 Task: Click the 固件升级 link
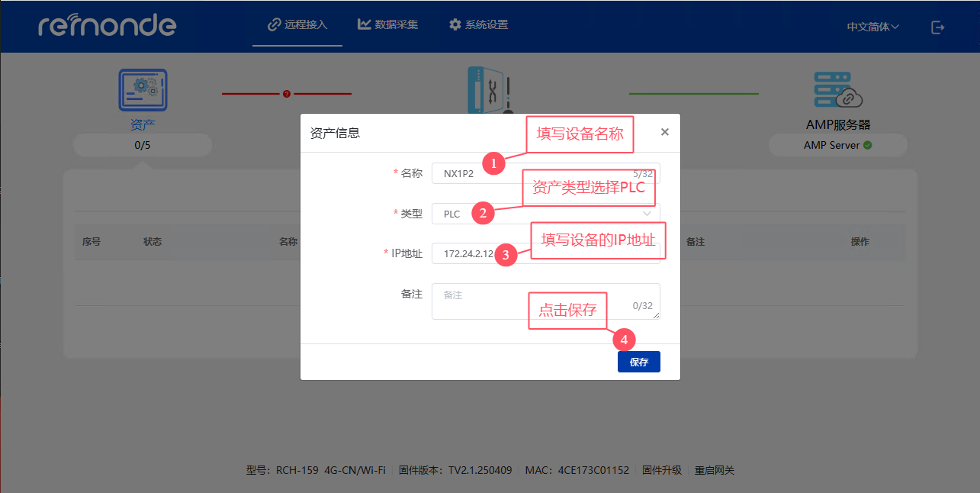[662, 470]
